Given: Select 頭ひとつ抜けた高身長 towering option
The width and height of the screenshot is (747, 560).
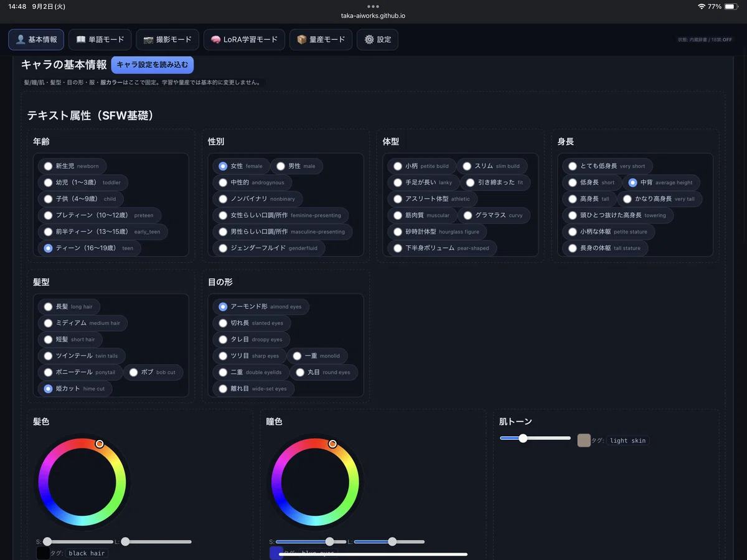Looking at the screenshot, I should click(618, 215).
